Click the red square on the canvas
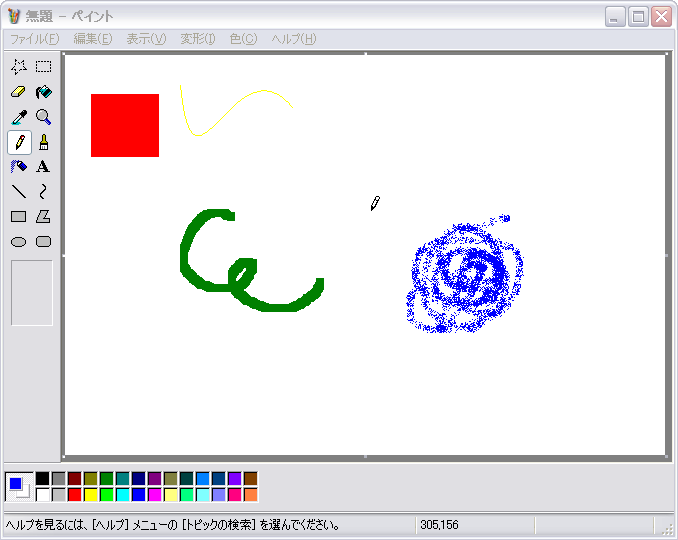 [125, 125]
